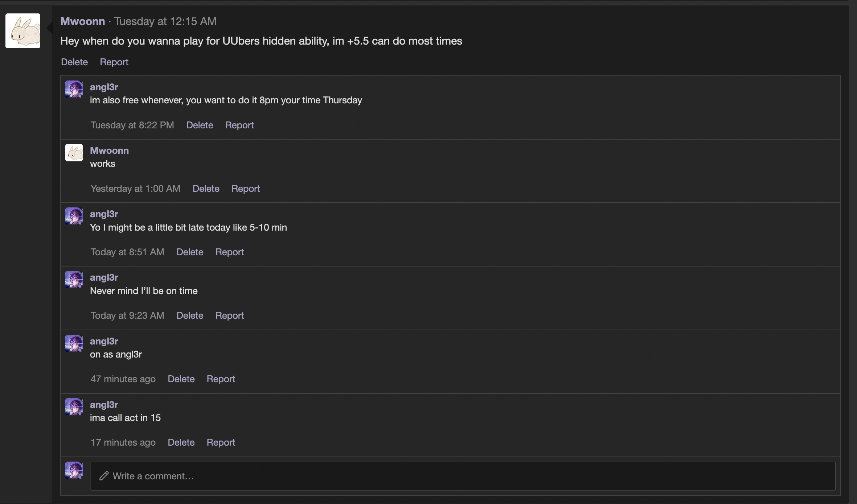
Task: Open angl3r avatar on the 8pm Thursday comment
Action: click(x=74, y=89)
